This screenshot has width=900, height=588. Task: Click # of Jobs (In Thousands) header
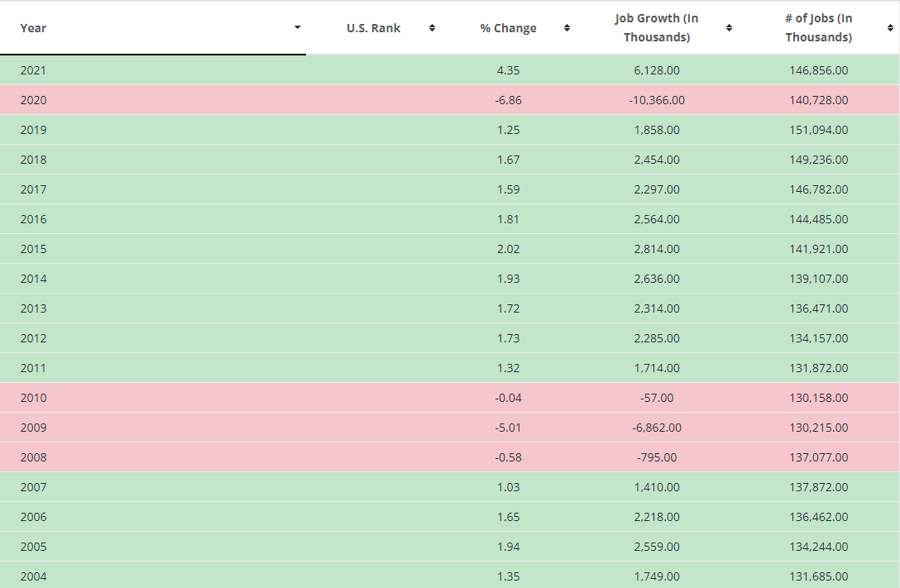coord(818,27)
